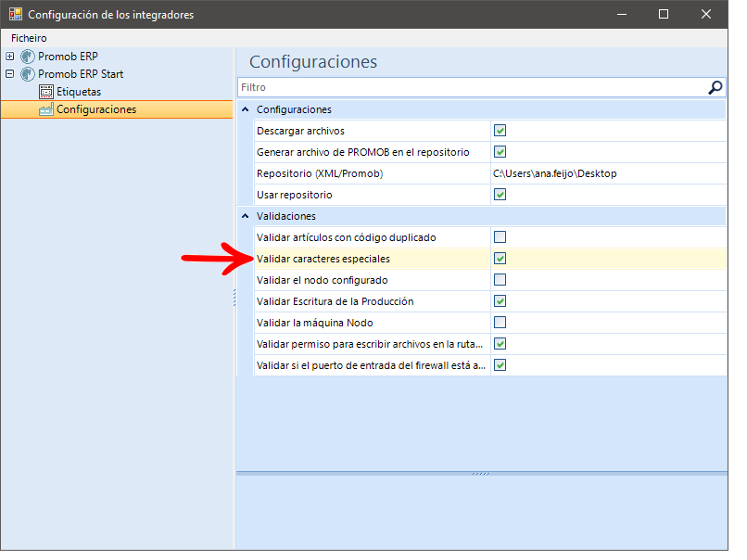Viewport: 747px width, 560px height.
Task: Toggle Validar permiso para escribir archivos checkbox
Action: pyautogui.click(x=500, y=344)
